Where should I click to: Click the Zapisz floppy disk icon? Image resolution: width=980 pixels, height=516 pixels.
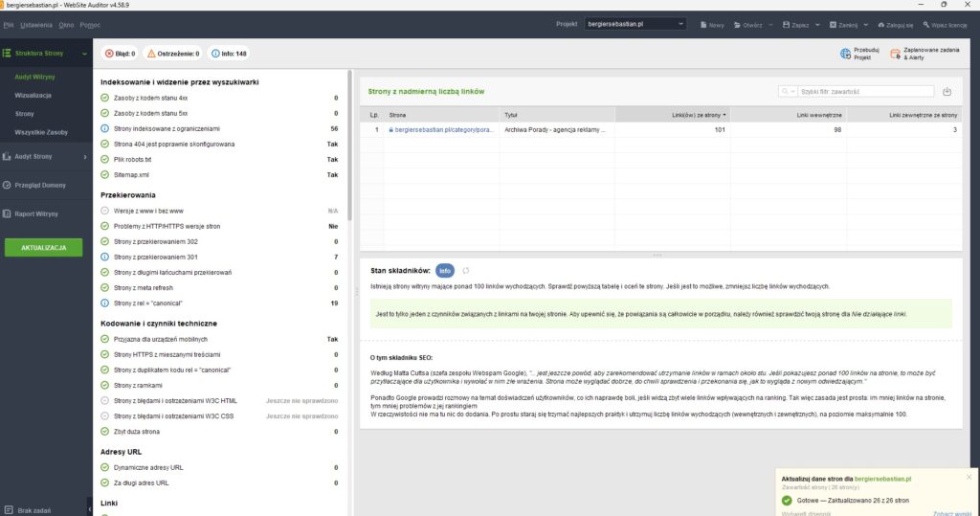tap(787, 25)
